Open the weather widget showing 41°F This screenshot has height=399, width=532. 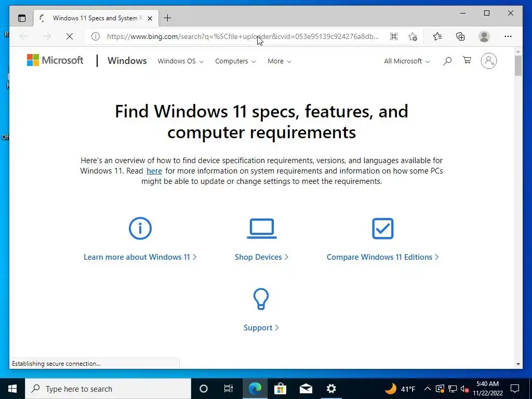(400, 389)
